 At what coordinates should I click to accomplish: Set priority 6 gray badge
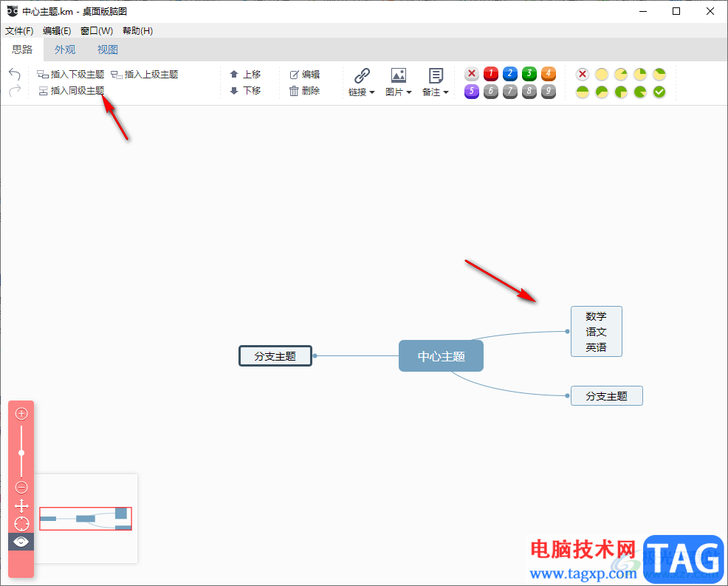(x=491, y=91)
